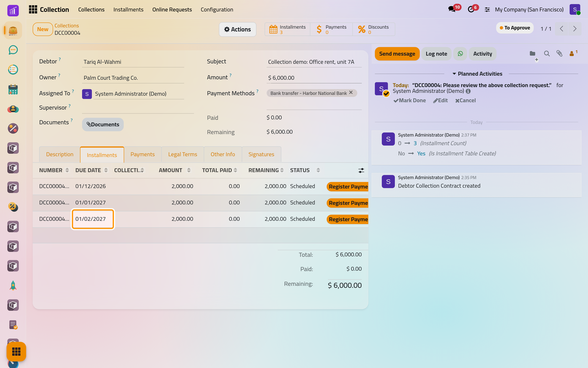
Task: Remove Bank transfer - Harbor National Bank tag
Action: pos(351,92)
